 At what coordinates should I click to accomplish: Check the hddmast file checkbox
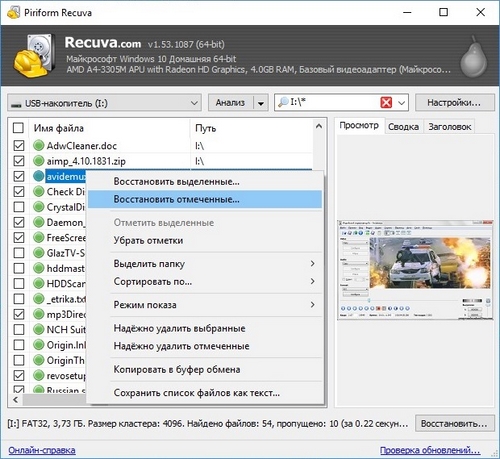coord(19,268)
